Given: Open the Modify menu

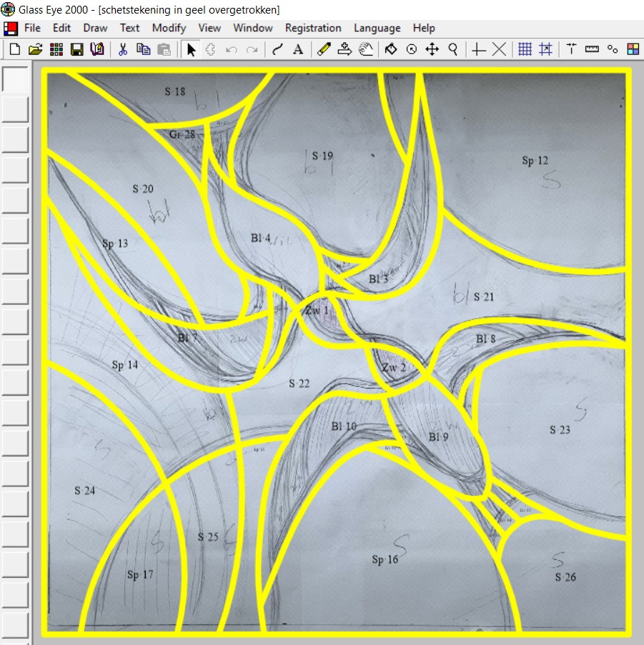Looking at the screenshot, I should 169,28.
